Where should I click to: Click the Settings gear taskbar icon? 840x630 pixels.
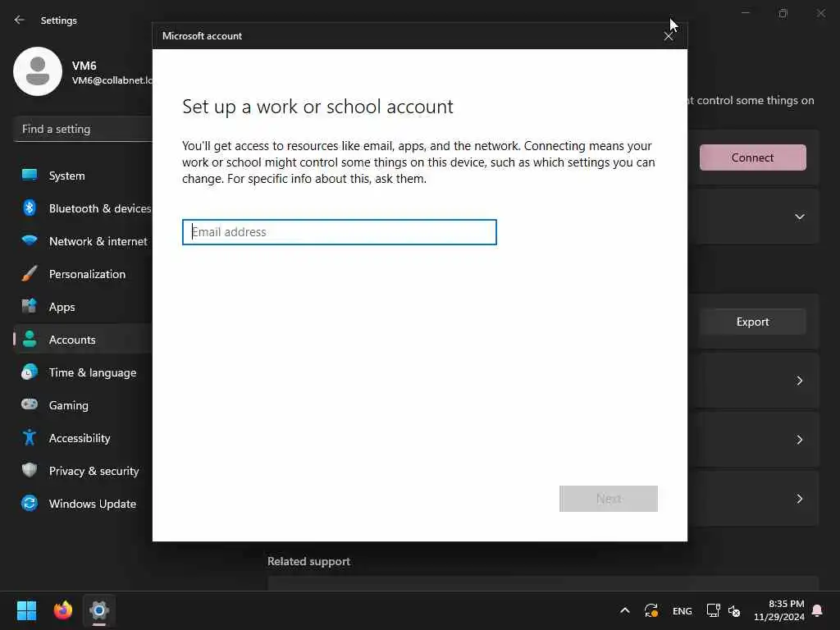(99, 610)
